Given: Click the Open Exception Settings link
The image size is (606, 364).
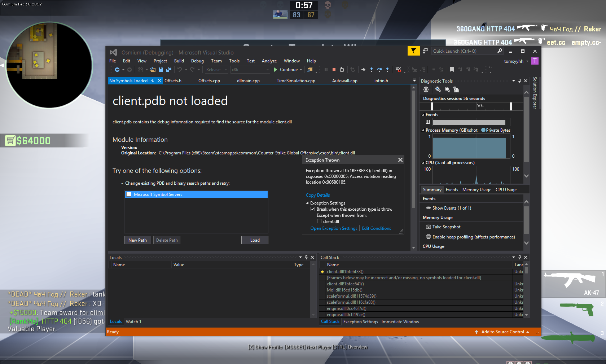Looking at the screenshot, I should pos(334,228).
